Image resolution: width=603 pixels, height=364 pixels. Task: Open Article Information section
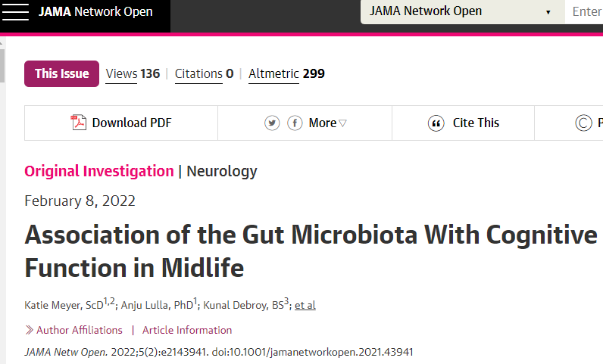[187, 330]
